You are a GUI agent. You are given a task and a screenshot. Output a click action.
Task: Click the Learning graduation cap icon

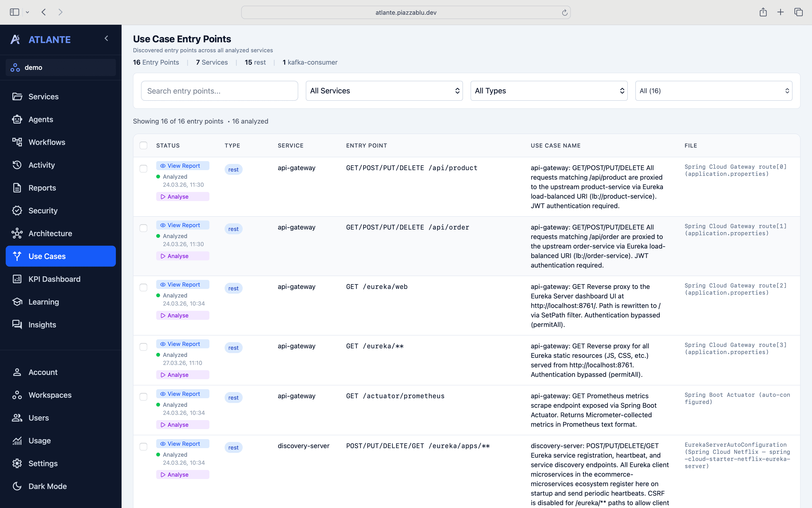pyautogui.click(x=17, y=302)
